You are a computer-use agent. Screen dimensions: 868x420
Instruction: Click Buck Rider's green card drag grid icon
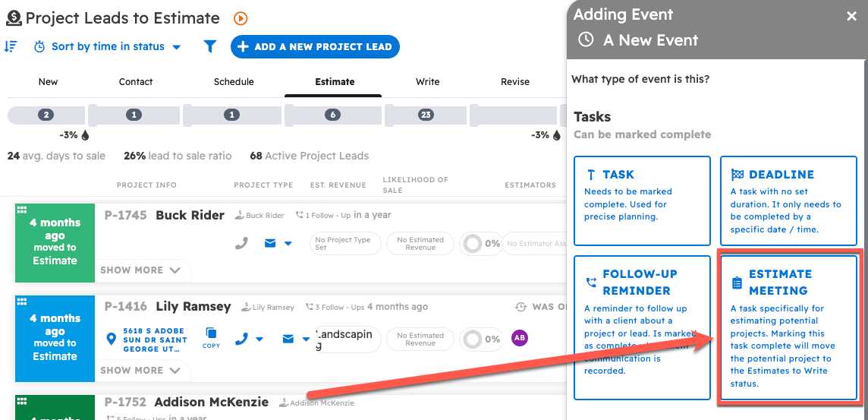coord(22,210)
